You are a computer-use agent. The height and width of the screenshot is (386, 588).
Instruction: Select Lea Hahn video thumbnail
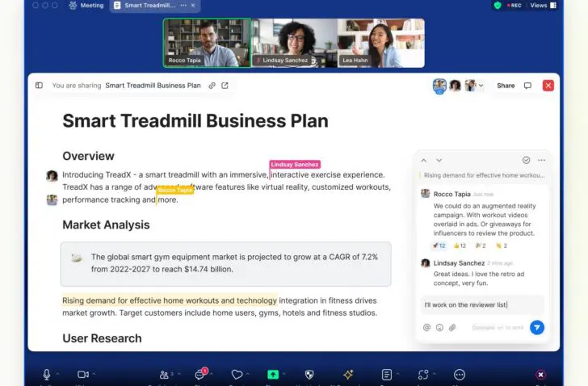pos(381,43)
